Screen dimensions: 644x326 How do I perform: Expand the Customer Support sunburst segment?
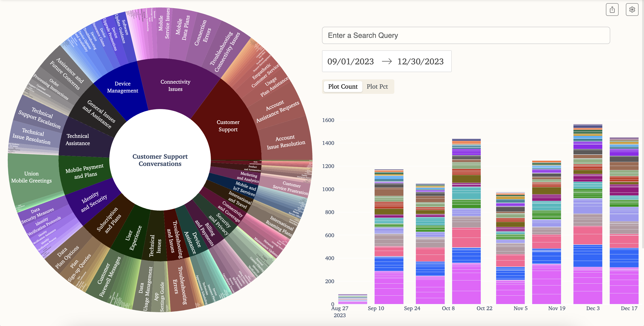pos(228,126)
